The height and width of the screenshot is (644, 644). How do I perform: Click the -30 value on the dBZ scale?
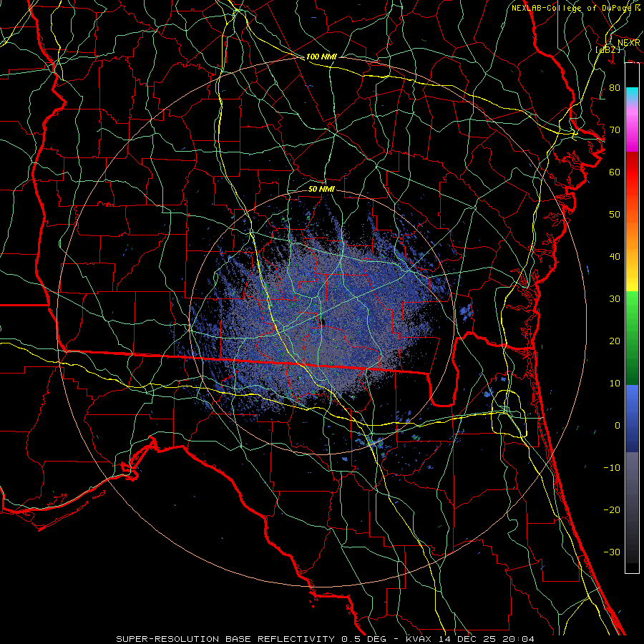[x=612, y=552]
